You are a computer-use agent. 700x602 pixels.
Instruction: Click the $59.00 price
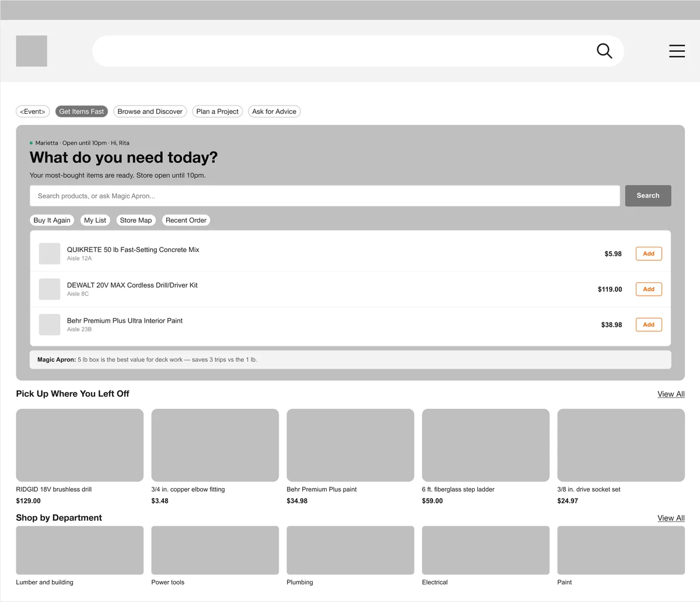pos(432,501)
